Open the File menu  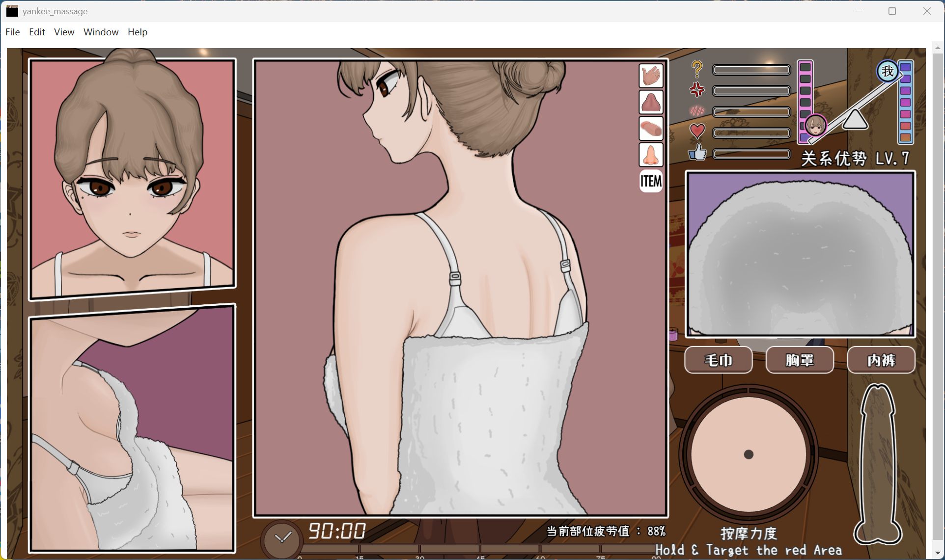click(12, 32)
